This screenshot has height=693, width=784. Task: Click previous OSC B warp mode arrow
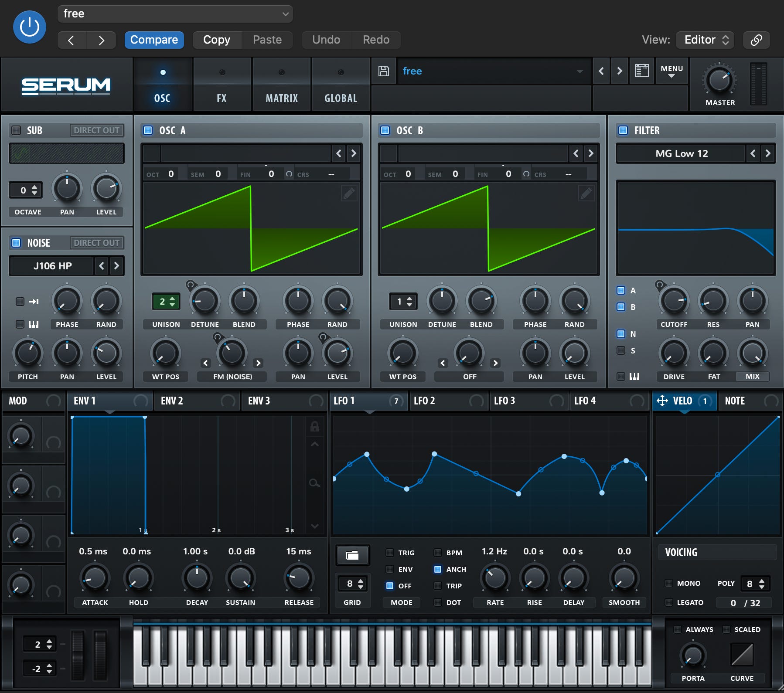coord(443,363)
